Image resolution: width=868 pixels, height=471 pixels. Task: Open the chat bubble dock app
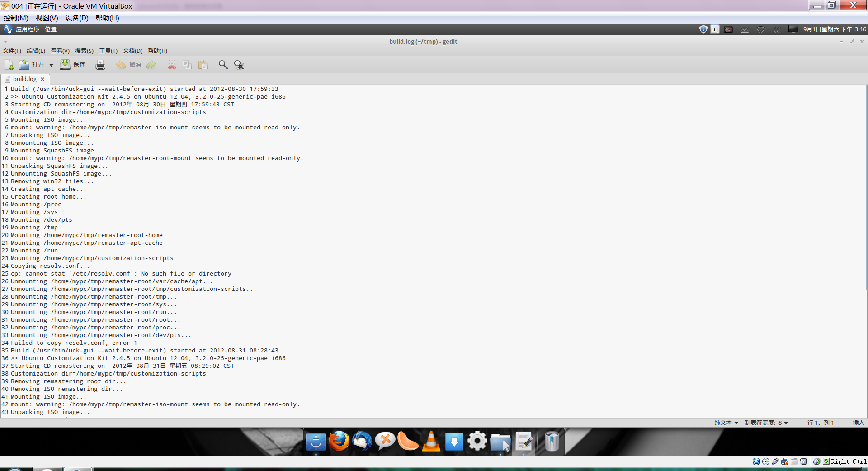385,441
